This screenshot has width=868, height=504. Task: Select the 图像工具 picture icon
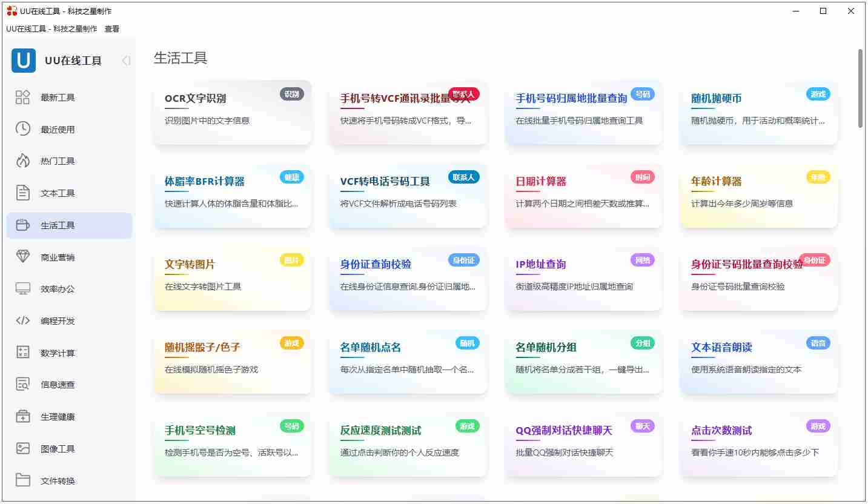pyautogui.click(x=22, y=448)
